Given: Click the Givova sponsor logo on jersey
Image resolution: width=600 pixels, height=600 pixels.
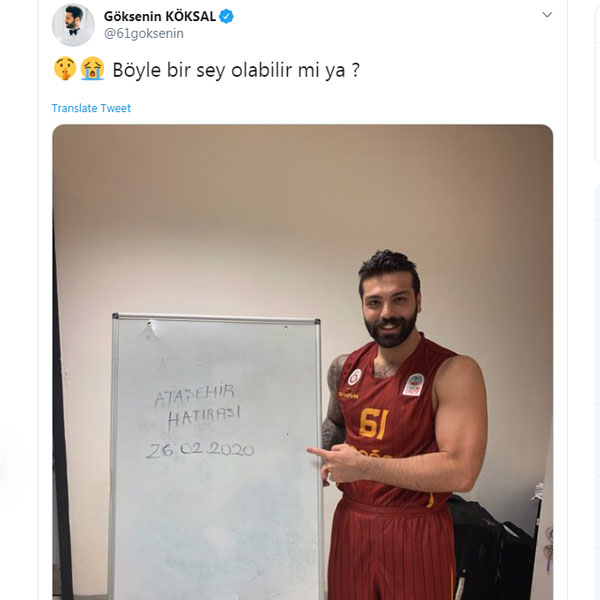Looking at the screenshot, I should pyautogui.click(x=348, y=395).
